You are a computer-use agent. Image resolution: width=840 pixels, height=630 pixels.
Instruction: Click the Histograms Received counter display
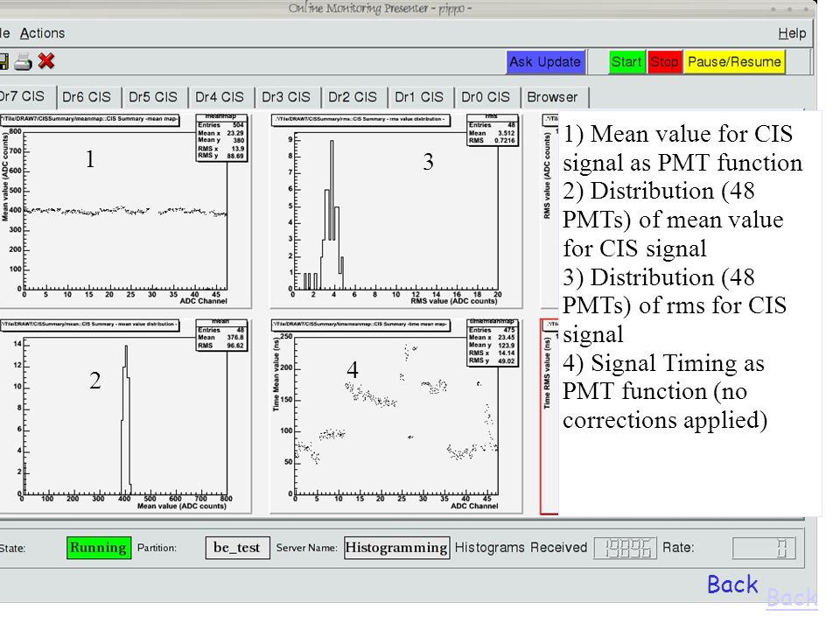[625, 548]
